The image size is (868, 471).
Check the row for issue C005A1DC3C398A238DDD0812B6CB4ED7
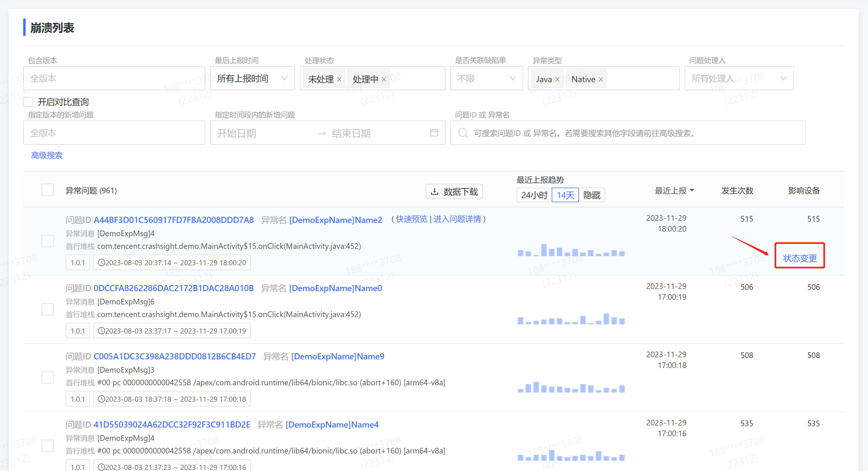coord(47,377)
